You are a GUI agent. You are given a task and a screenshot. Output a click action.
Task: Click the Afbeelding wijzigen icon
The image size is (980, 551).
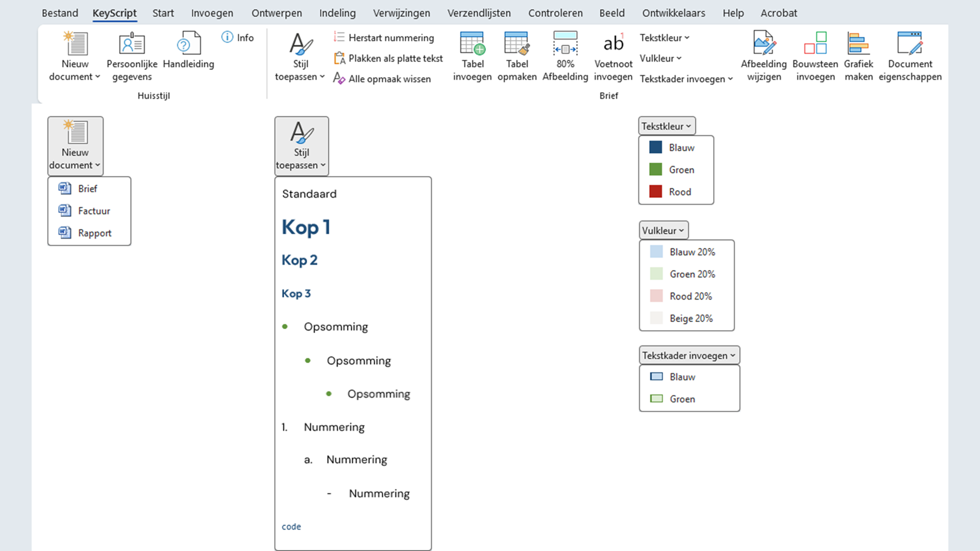coord(764,43)
